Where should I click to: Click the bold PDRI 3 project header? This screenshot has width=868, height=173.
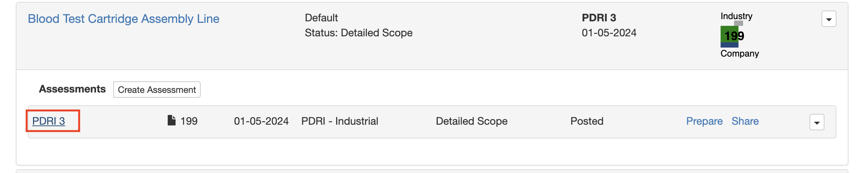click(x=599, y=18)
